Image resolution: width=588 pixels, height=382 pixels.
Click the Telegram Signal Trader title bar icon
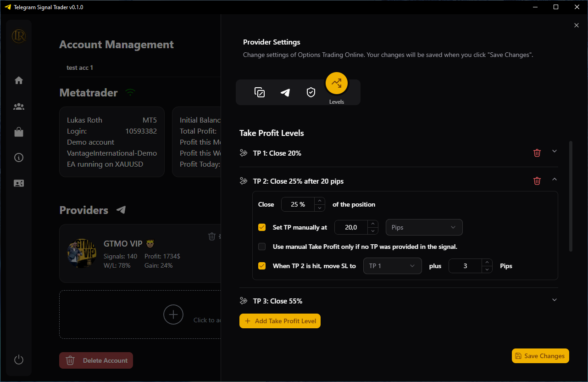(x=7, y=7)
